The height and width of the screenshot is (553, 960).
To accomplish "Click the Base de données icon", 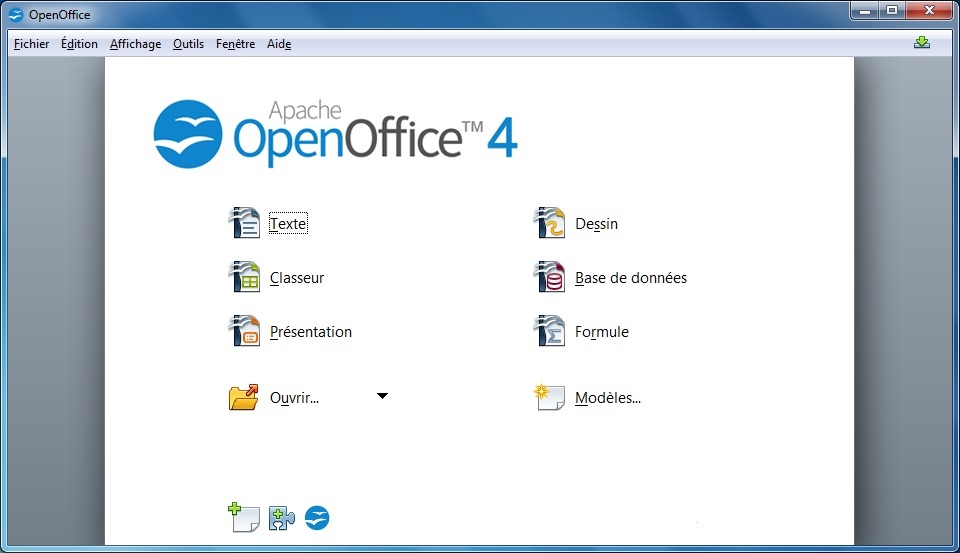I will point(549,276).
